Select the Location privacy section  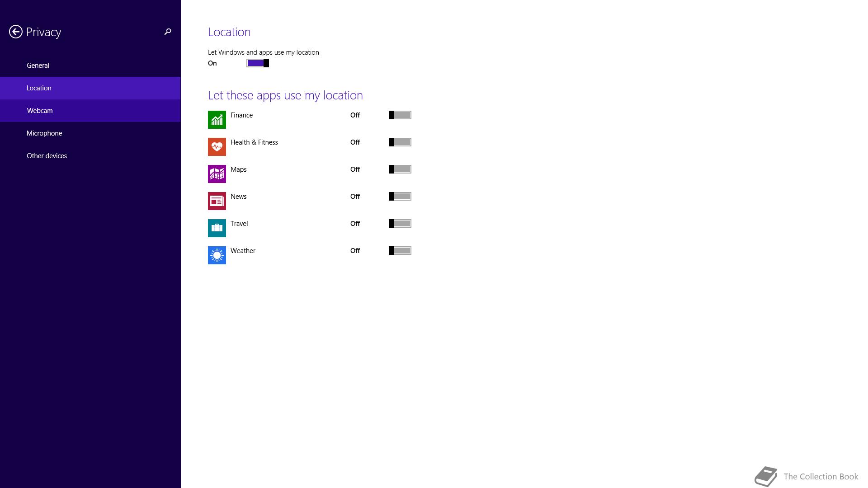click(x=90, y=88)
